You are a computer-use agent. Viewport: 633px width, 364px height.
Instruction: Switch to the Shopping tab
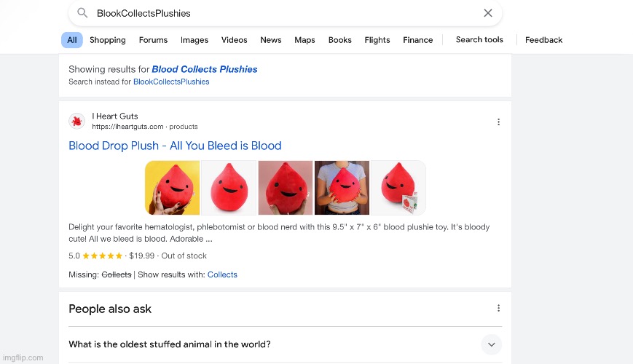tap(108, 40)
